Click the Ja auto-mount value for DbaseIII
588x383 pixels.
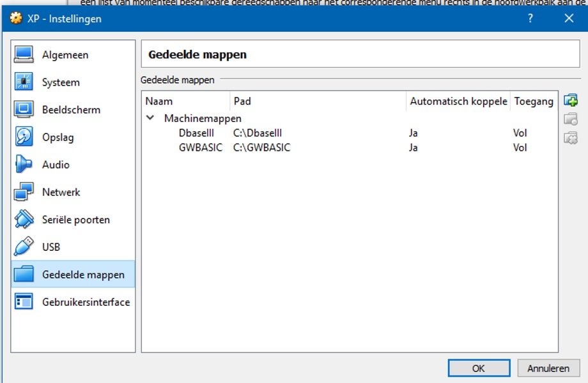pyautogui.click(x=414, y=133)
